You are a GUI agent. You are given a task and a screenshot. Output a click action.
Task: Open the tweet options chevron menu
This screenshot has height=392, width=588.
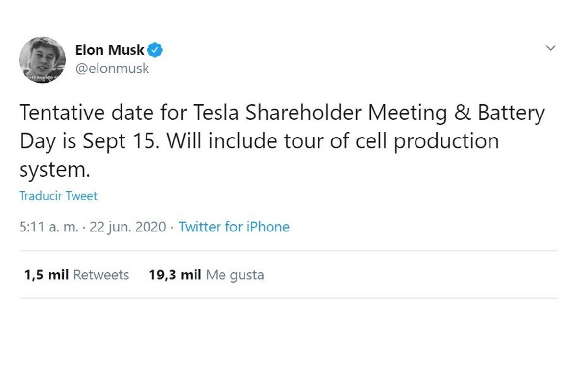click(551, 48)
